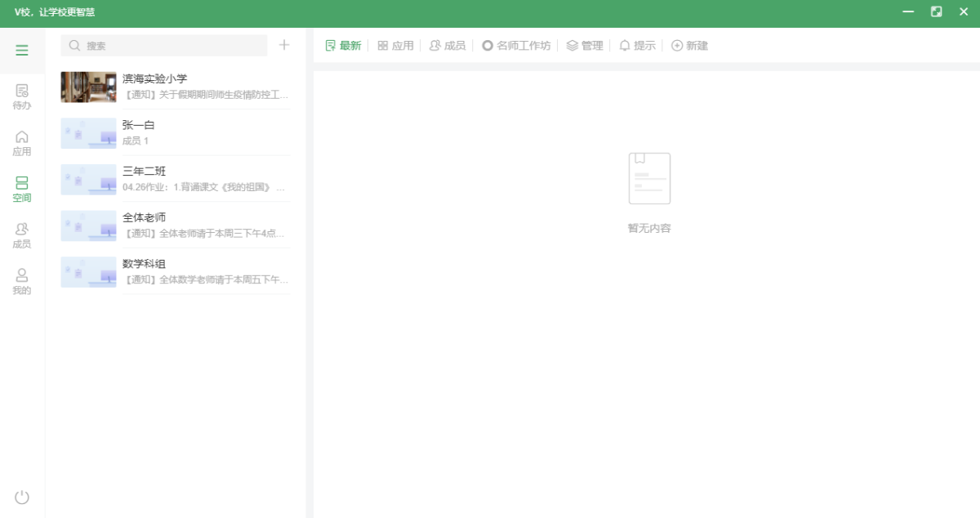This screenshot has height=518, width=980.
Task: Open the 滨海实验小学 conversation
Action: click(x=174, y=87)
